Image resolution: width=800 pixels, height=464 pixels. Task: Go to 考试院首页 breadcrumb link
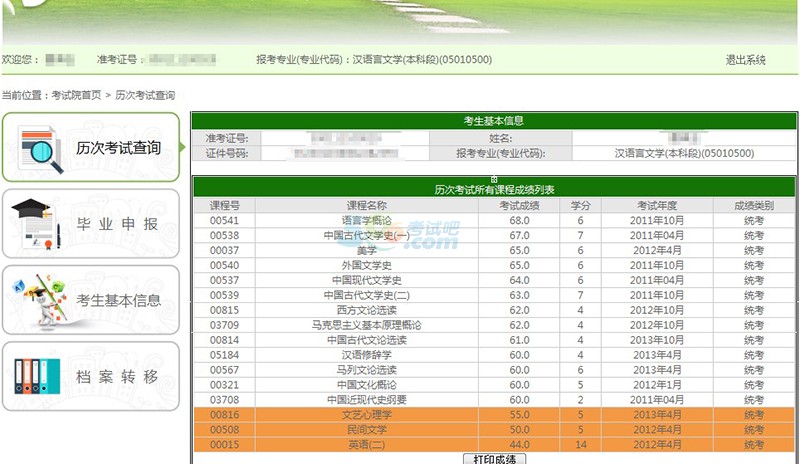click(x=76, y=95)
